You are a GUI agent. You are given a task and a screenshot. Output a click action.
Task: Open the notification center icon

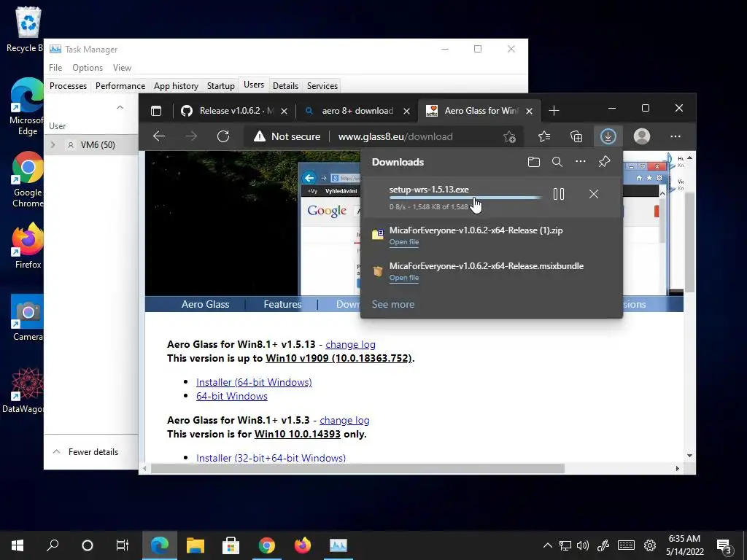724,545
